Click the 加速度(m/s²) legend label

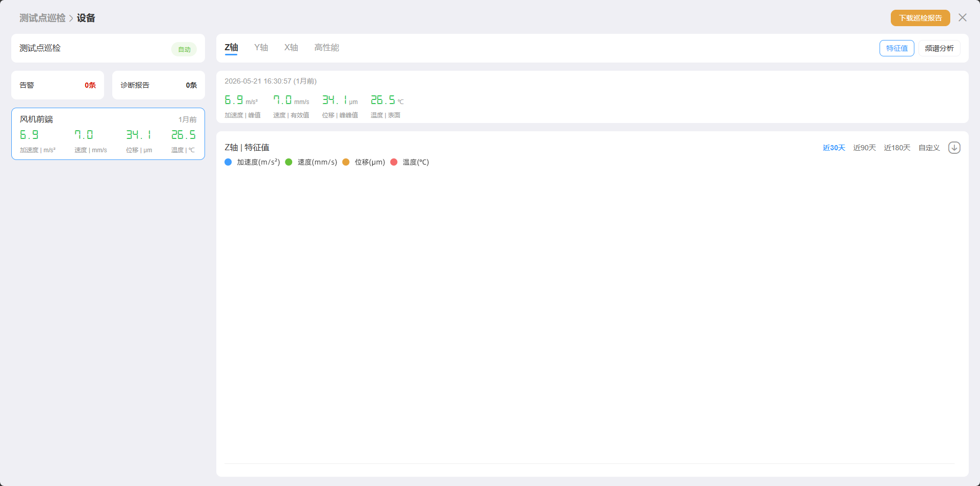258,162
